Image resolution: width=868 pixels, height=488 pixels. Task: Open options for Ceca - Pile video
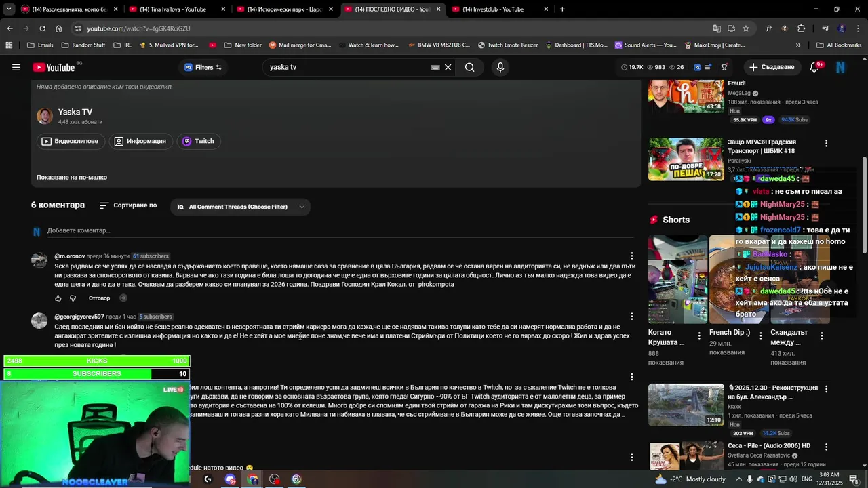[826, 447]
